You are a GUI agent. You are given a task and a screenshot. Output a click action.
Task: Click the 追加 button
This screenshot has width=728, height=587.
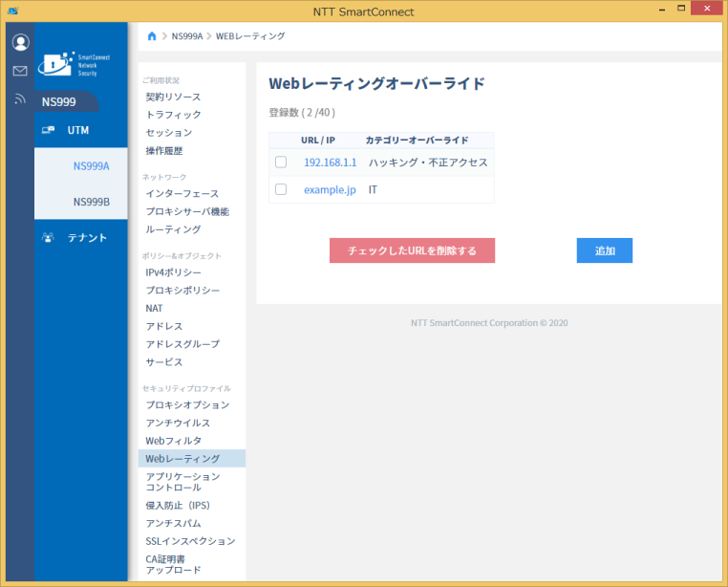click(605, 250)
